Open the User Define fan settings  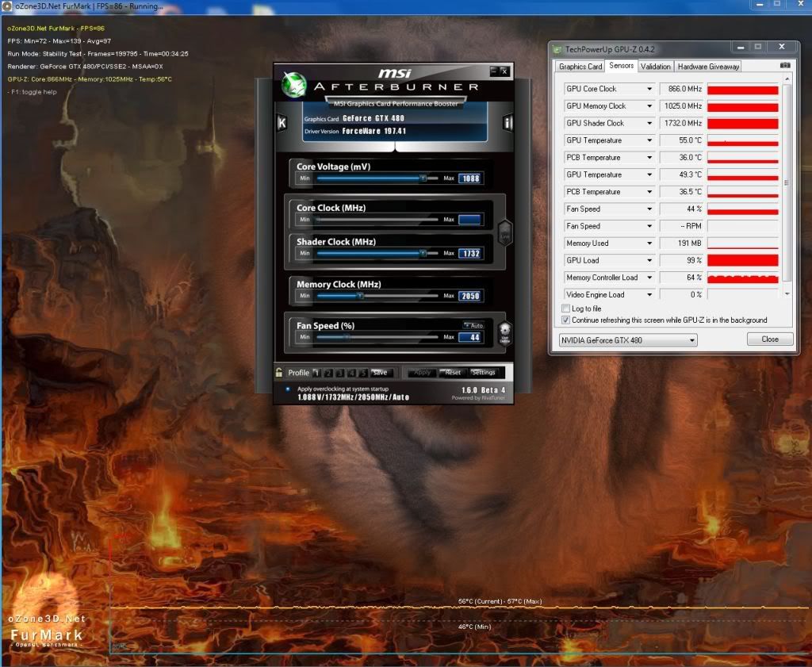click(504, 333)
